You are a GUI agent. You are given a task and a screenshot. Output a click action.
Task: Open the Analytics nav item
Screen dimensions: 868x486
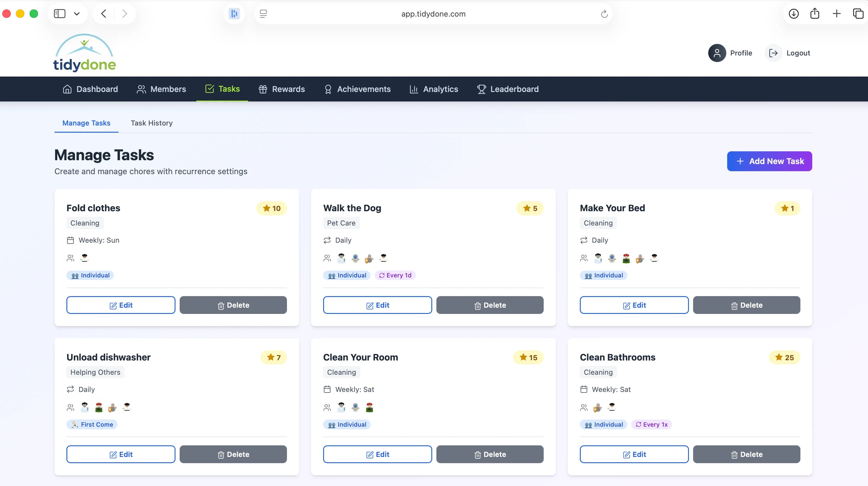(x=434, y=89)
